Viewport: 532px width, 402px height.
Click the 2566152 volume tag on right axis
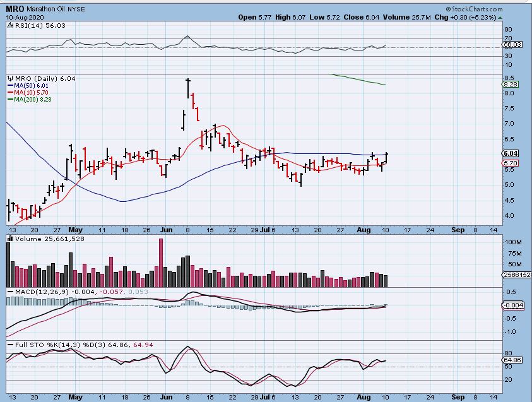517,275
